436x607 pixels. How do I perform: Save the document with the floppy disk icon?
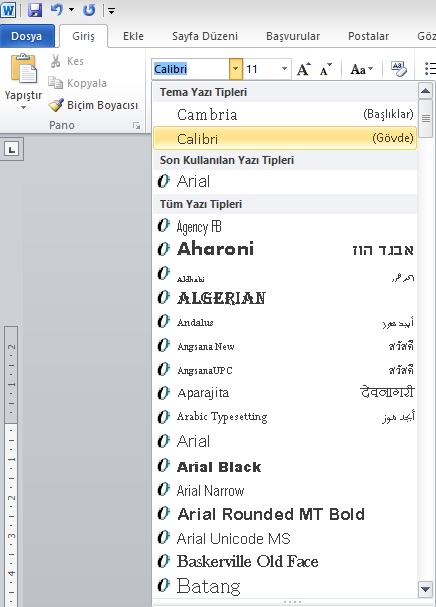[35, 10]
